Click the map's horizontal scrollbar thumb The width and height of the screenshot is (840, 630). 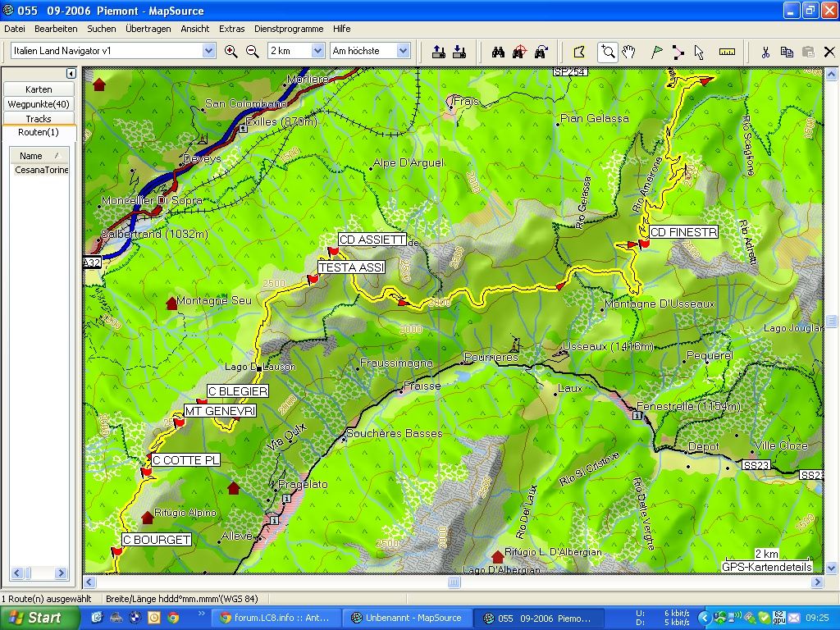[x=454, y=582]
